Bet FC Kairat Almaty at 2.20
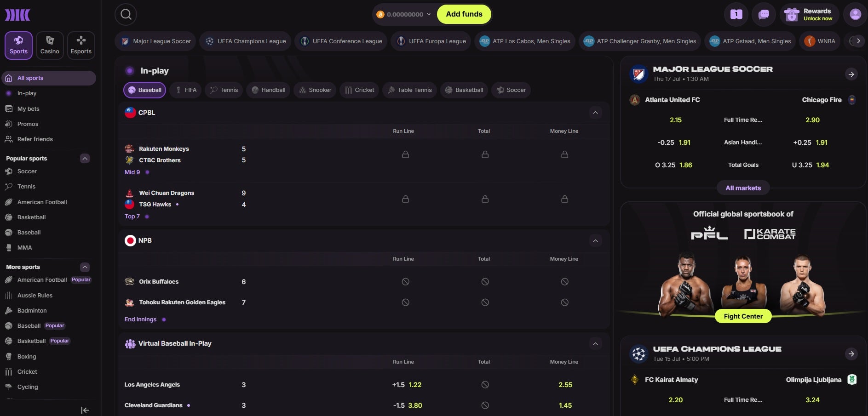 click(x=675, y=400)
